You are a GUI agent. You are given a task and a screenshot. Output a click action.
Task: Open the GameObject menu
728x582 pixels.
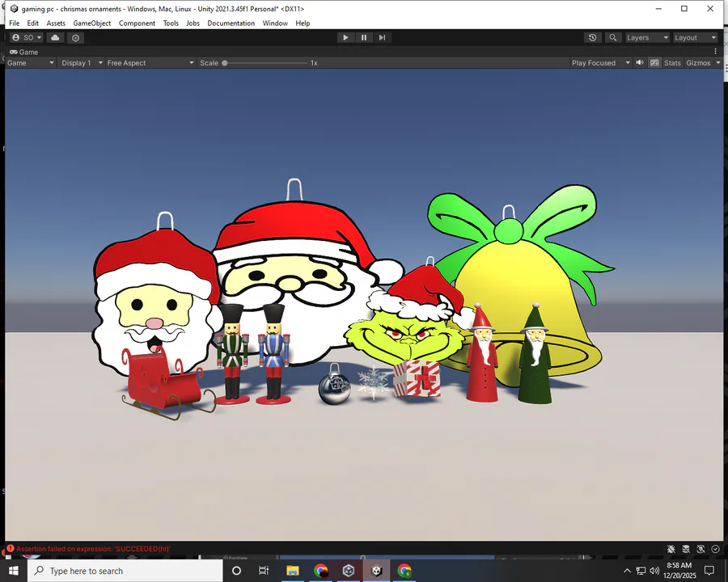[92, 23]
